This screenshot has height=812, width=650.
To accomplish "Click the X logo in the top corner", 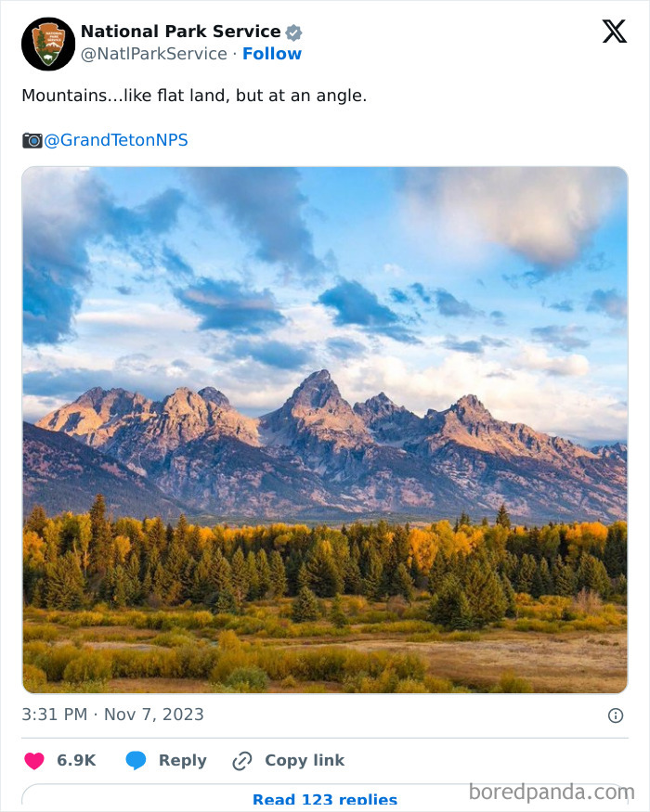I will 614,31.
